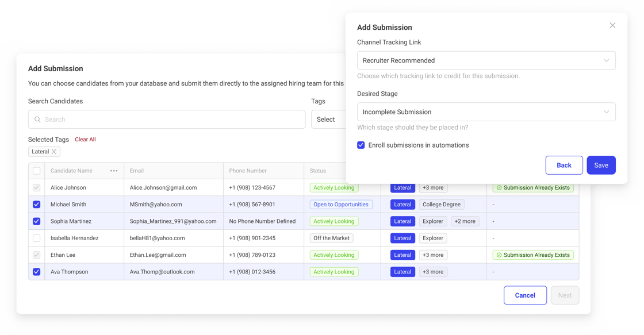Select Isabella Hernandez's checkbox
Screen dimensions: 644x335
pyautogui.click(x=37, y=238)
